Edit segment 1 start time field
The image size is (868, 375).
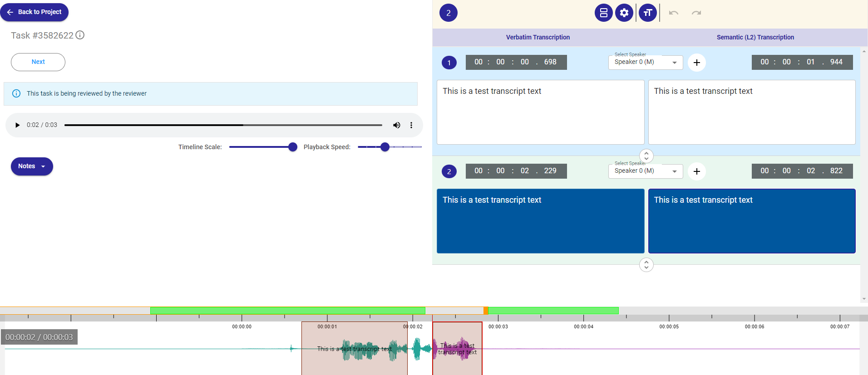[x=516, y=62]
